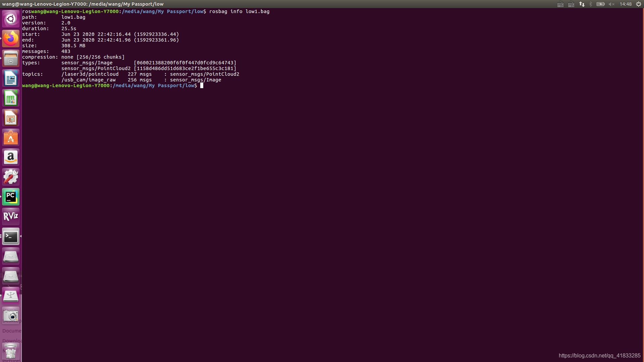
Task: Open System Settings wrench-and-gear icon
Action: click(11, 177)
